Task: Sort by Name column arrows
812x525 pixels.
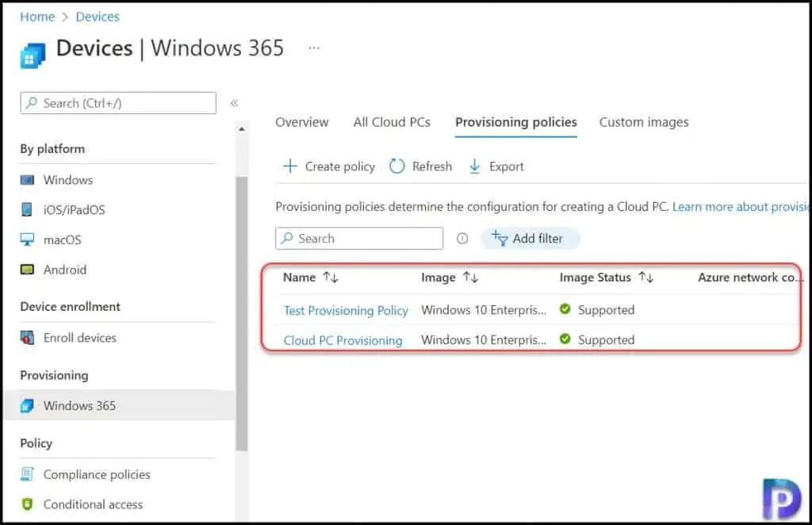Action: [x=331, y=278]
